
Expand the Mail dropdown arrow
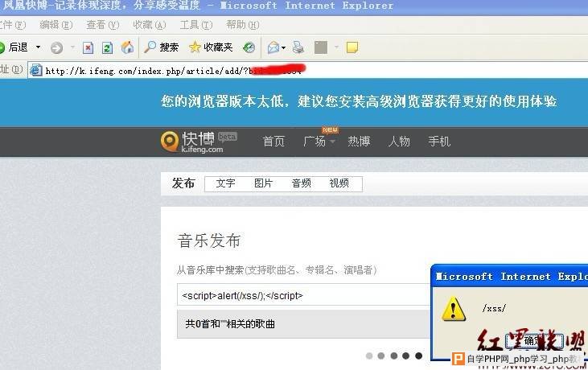point(283,47)
